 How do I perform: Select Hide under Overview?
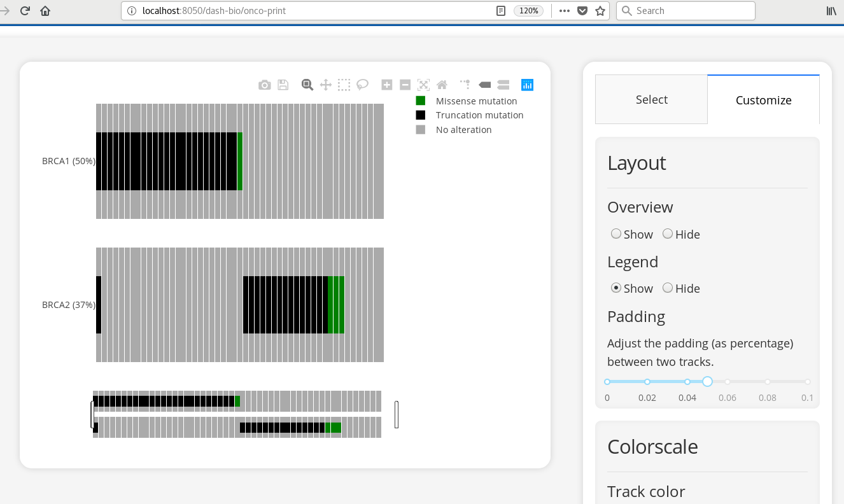point(668,234)
